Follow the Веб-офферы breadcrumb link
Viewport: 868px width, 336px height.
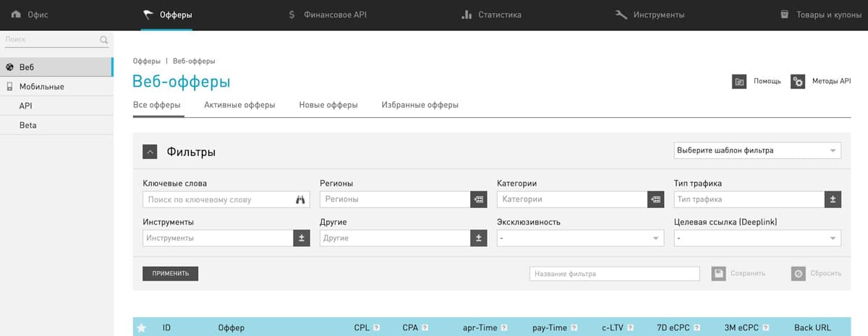point(194,61)
